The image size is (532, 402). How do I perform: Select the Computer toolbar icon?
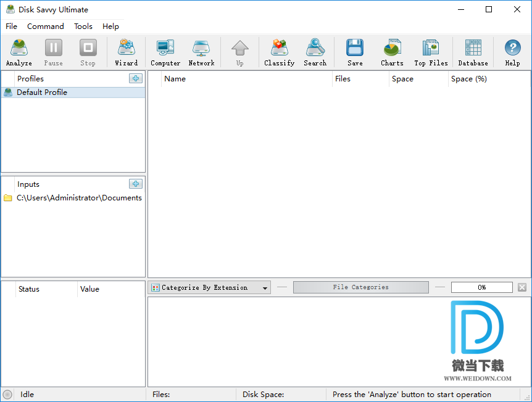coord(165,52)
